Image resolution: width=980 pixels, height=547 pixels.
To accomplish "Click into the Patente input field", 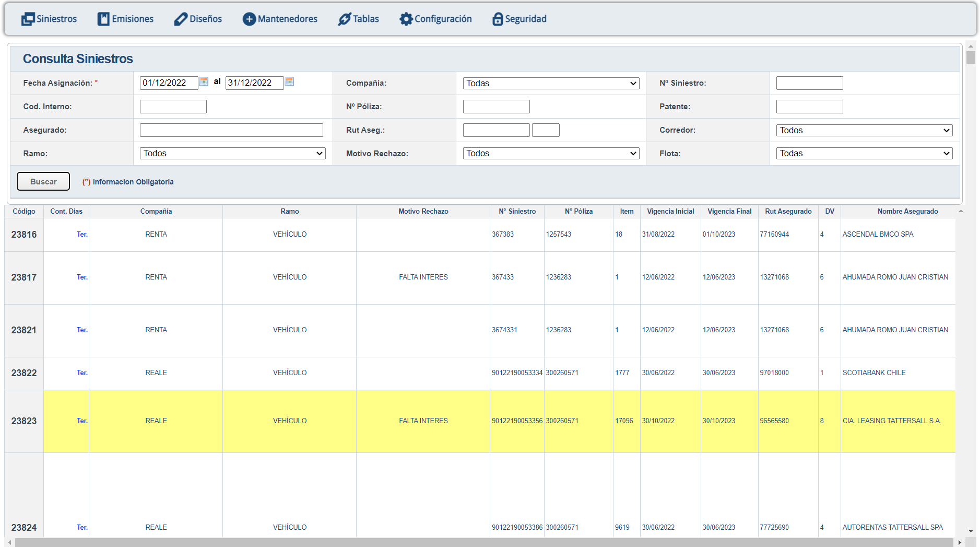I will click(x=809, y=107).
